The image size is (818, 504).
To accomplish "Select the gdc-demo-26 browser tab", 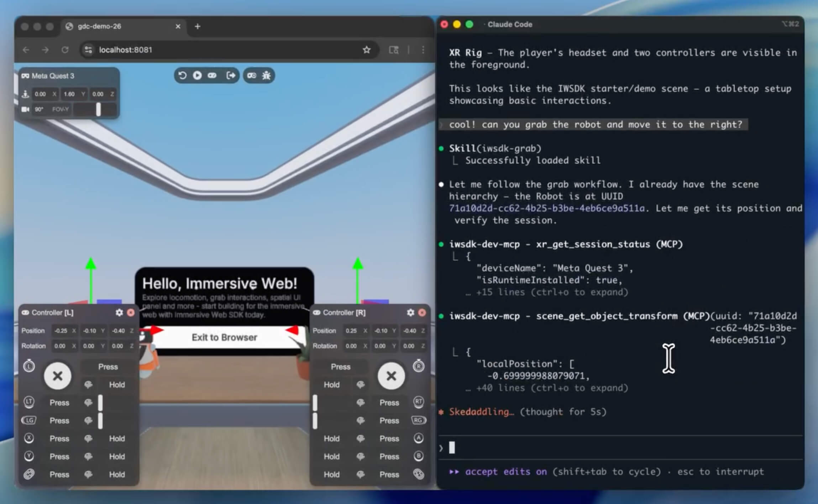I will click(x=99, y=26).
